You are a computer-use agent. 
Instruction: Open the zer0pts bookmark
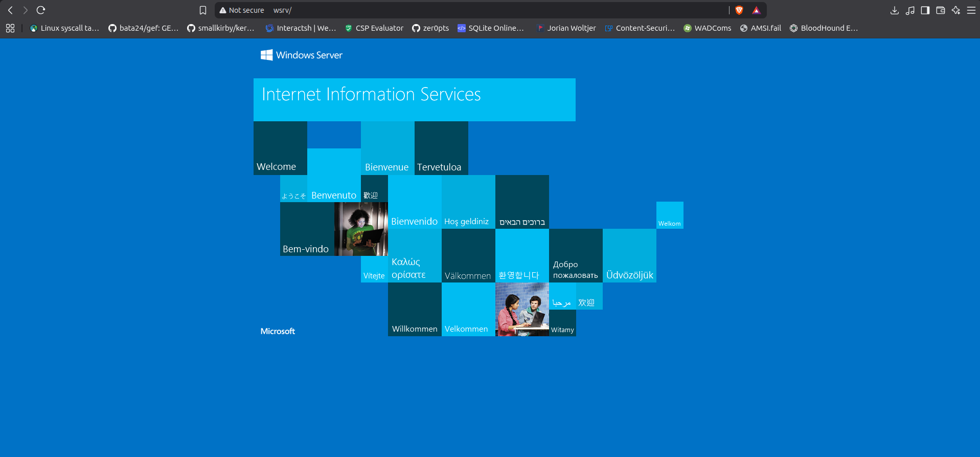[430, 28]
